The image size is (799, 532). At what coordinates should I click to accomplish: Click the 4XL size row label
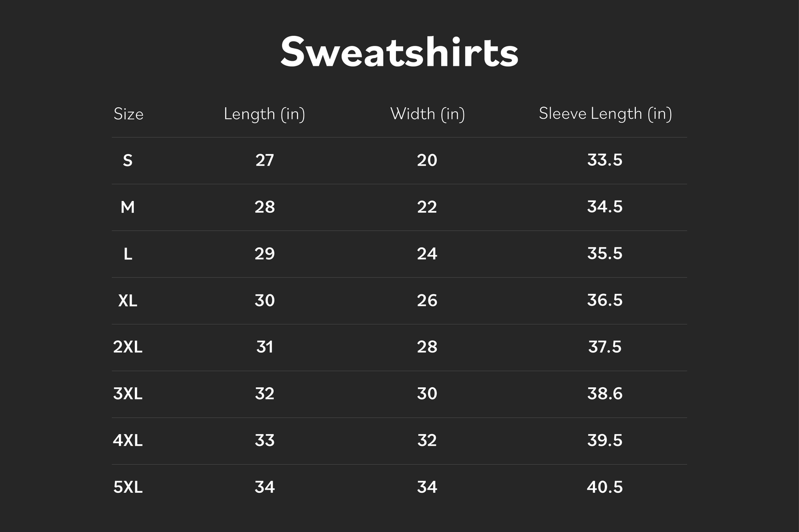point(128,440)
